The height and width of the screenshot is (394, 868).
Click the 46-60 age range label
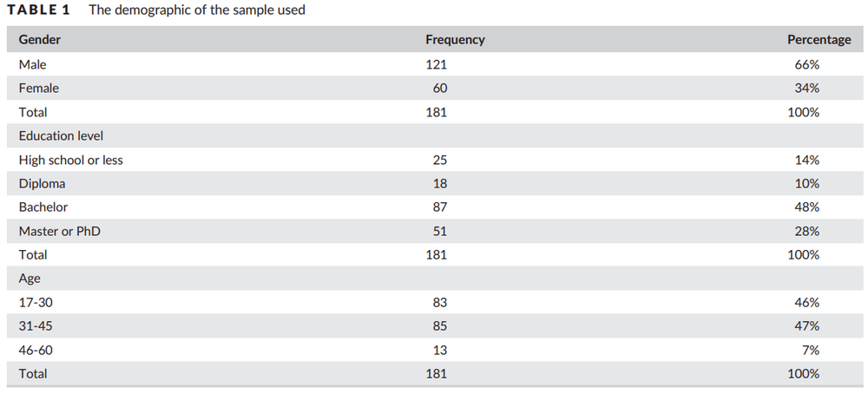click(36, 350)
